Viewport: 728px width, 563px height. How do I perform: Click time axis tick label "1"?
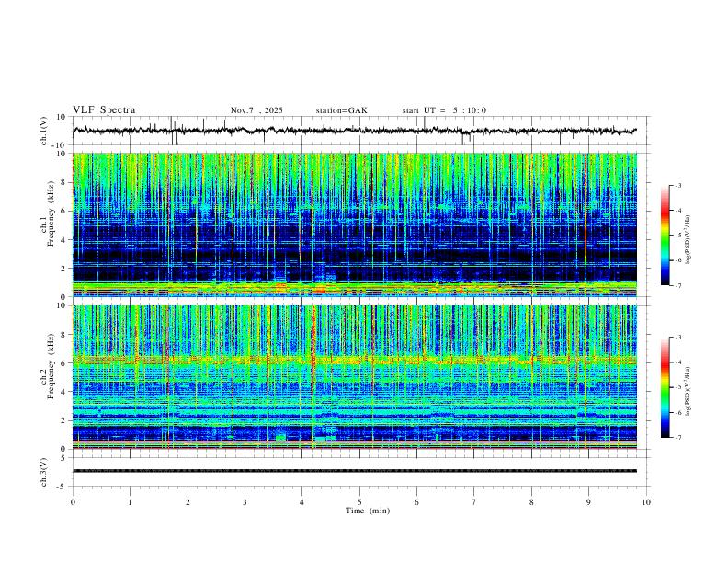[130, 502]
